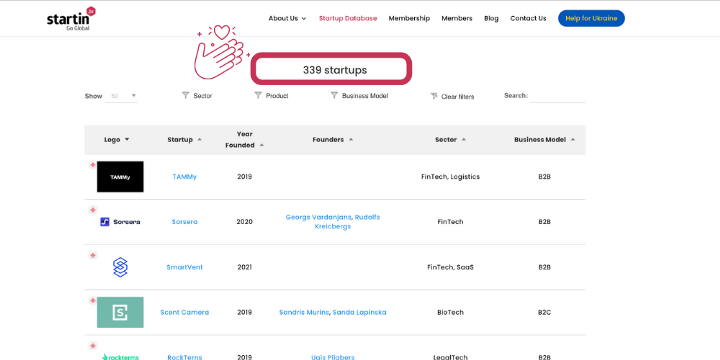The width and height of the screenshot is (720, 360).
Task: Click Clear filters
Action: (452, 96)
